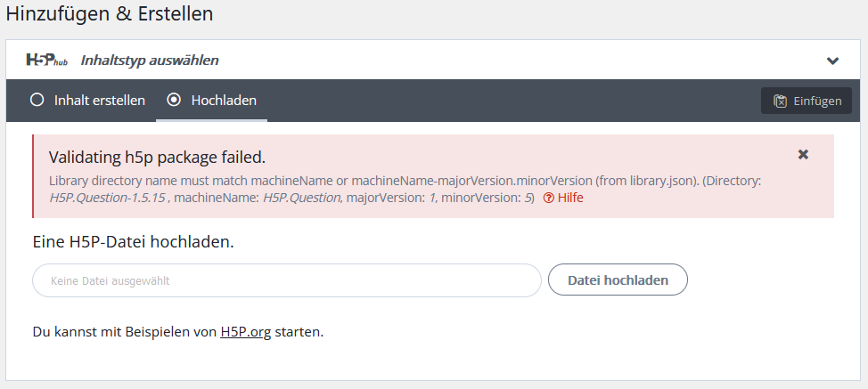The image size is (868, 389).
Task: Click the Validating h5p package failed heading
Action: coord(157,158)
